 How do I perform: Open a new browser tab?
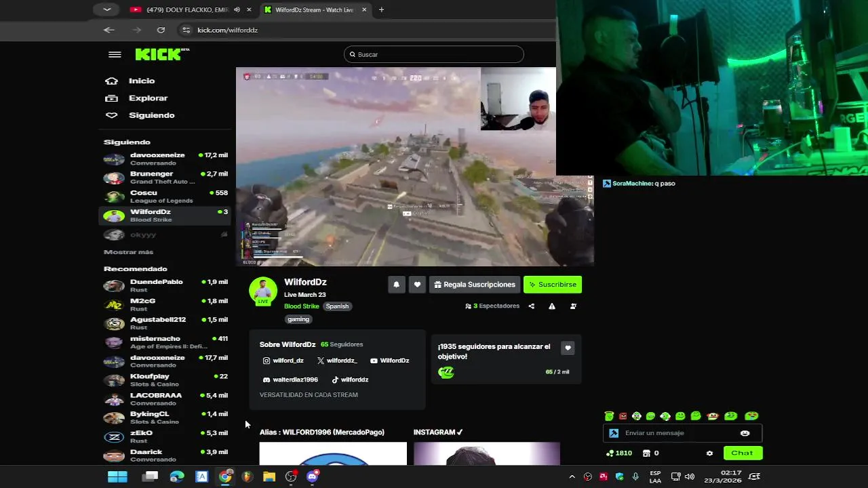click(381, 9)
